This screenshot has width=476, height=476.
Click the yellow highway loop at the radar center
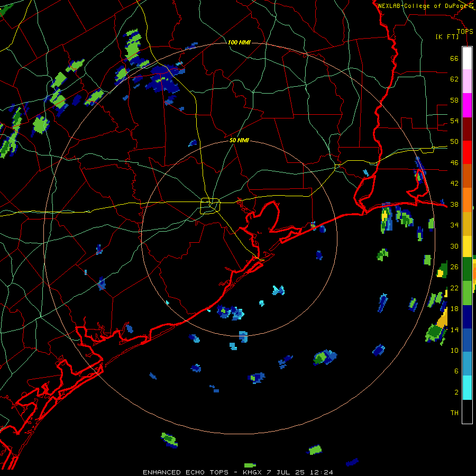(210, 206)
